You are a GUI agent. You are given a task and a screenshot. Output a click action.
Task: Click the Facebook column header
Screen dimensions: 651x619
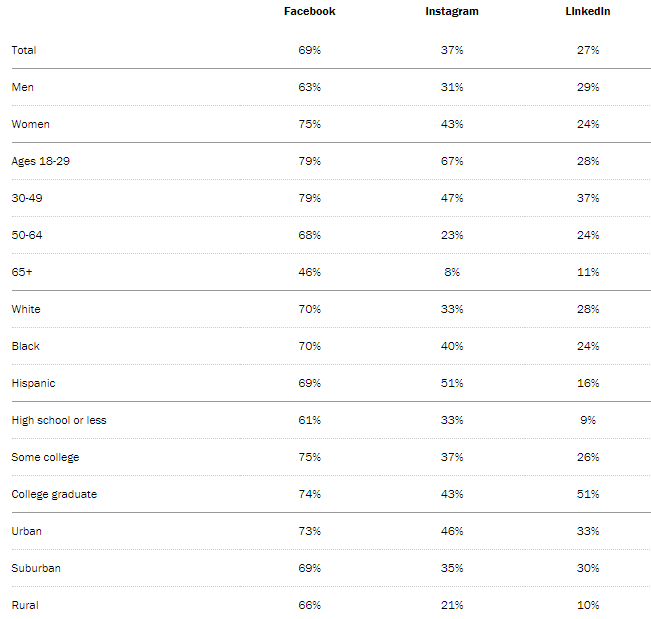[309, 12]
